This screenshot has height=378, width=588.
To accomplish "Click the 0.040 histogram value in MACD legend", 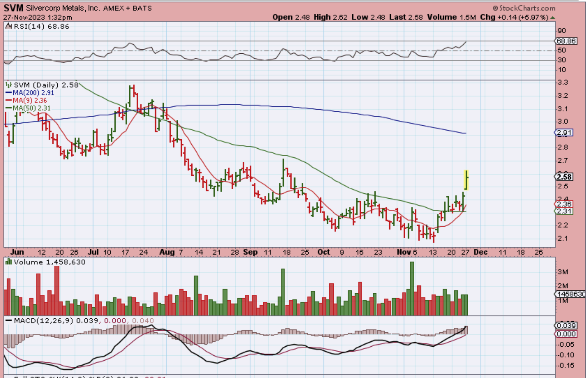I will click(x=143, y=321).
